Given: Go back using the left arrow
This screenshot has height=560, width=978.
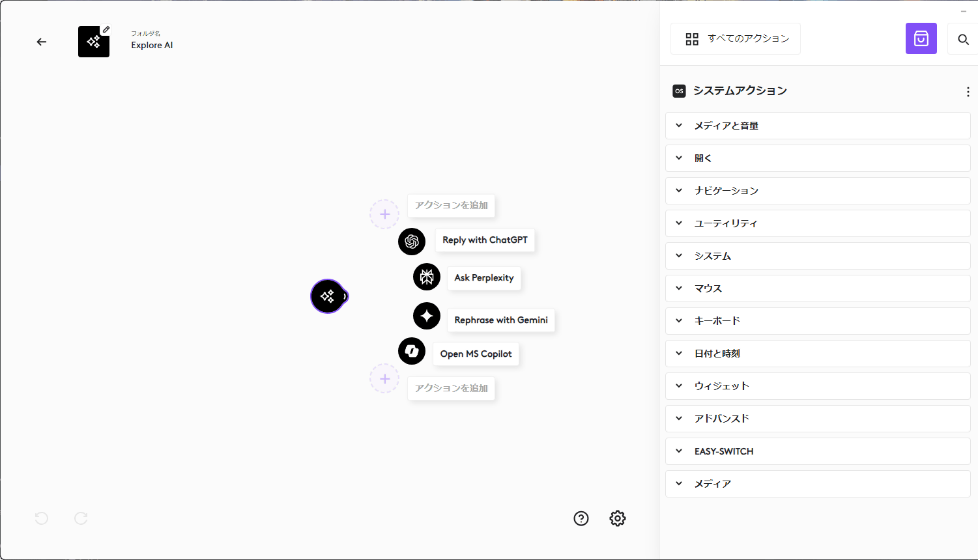Looking at the screenshot, I should tap(42, 42).
